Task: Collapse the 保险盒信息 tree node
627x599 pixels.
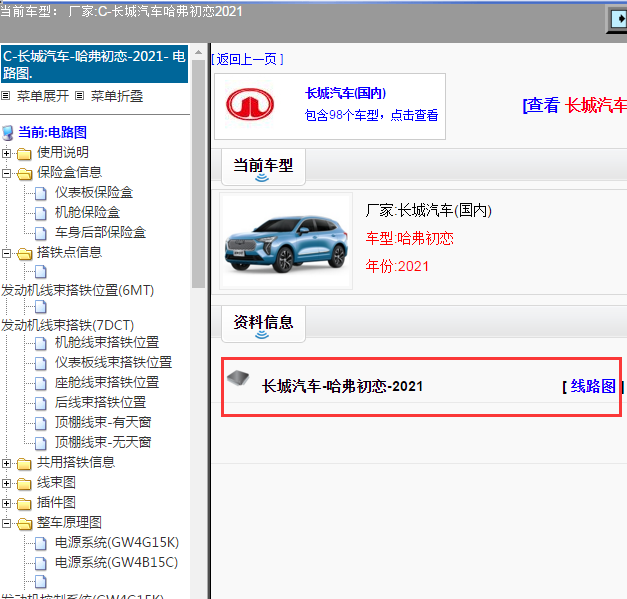Action: pyautogui.click(x=6, y=173)
